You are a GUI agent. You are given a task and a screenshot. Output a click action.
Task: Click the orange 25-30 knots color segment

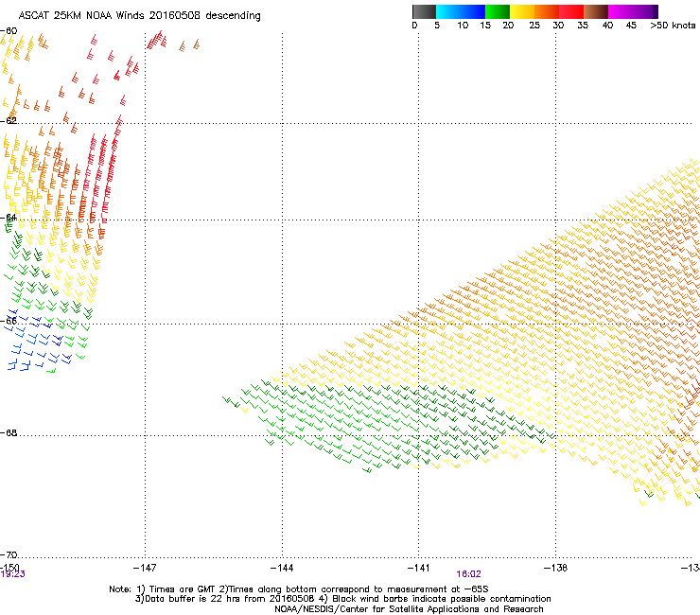click(x=547, y=11)
